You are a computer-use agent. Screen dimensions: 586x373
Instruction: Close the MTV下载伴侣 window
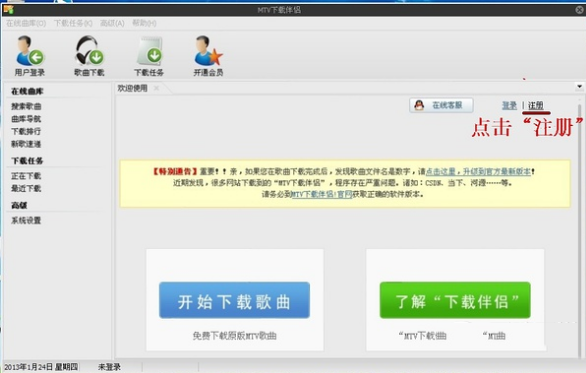click(579, 10)
